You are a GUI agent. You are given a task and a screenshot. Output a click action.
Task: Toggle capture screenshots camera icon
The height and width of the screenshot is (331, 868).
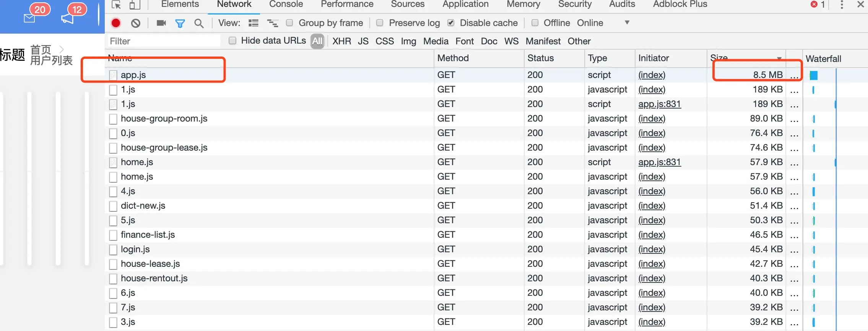coord(161,23)
